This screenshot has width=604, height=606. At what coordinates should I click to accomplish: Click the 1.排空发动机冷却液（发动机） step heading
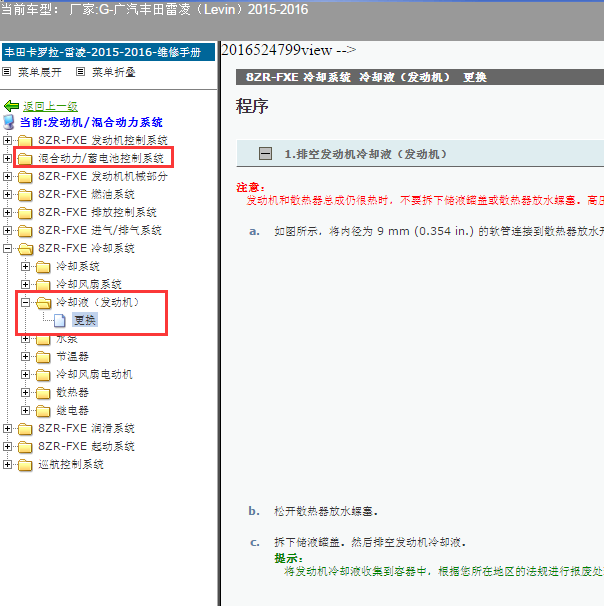(x=366, y=154)
